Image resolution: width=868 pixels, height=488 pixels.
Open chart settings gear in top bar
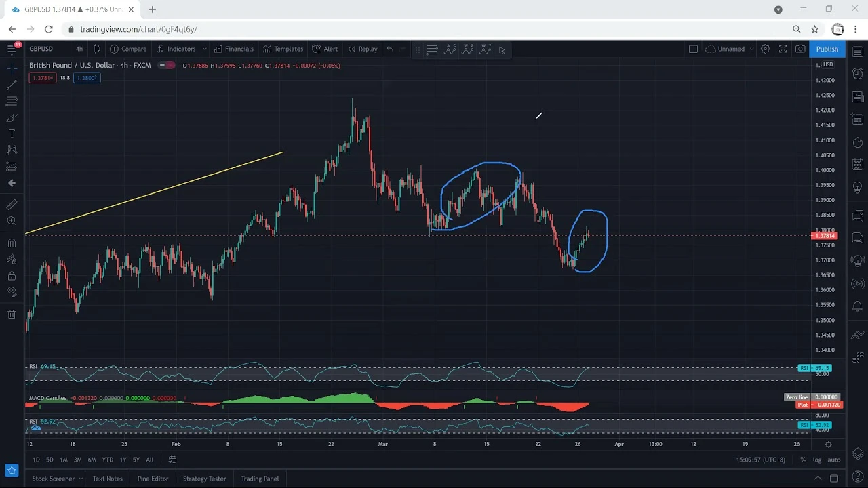[765, 49]
